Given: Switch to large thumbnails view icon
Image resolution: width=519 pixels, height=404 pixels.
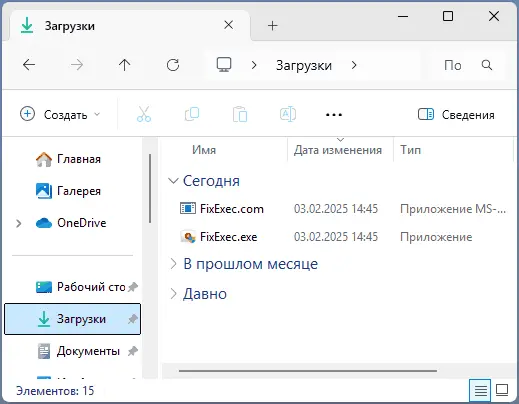Looking at the screenshot, I should 502,390.
